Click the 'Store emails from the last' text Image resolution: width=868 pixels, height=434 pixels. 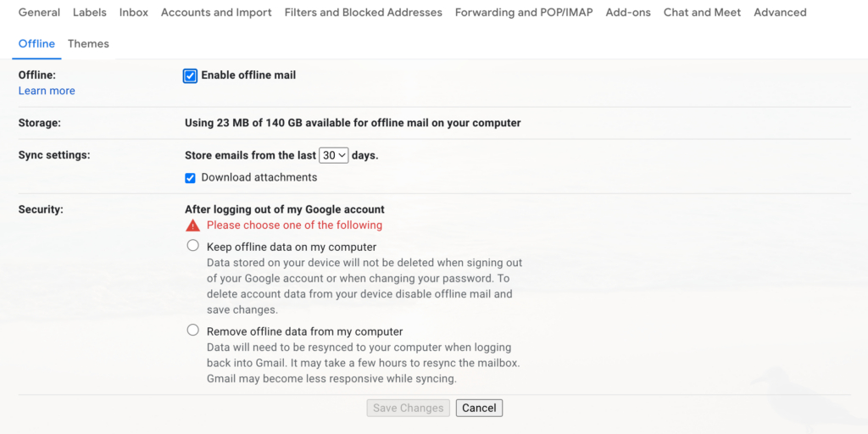pos(250,156)
